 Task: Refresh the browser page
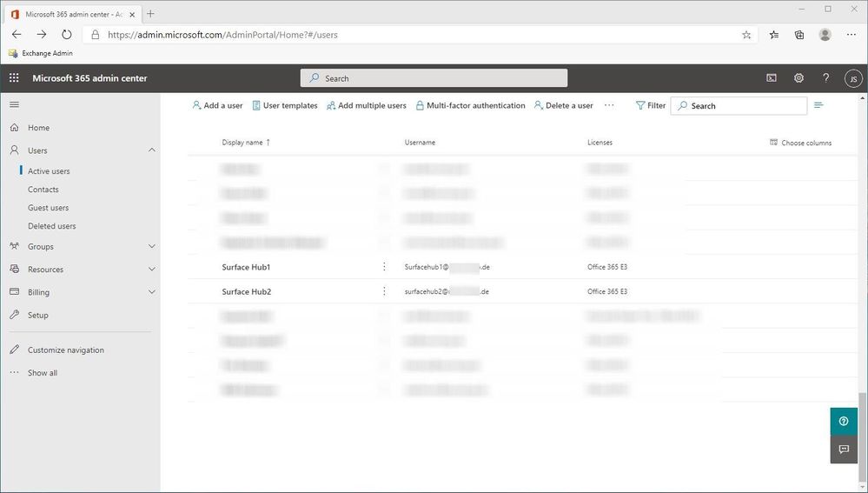[x=66, y=34]
